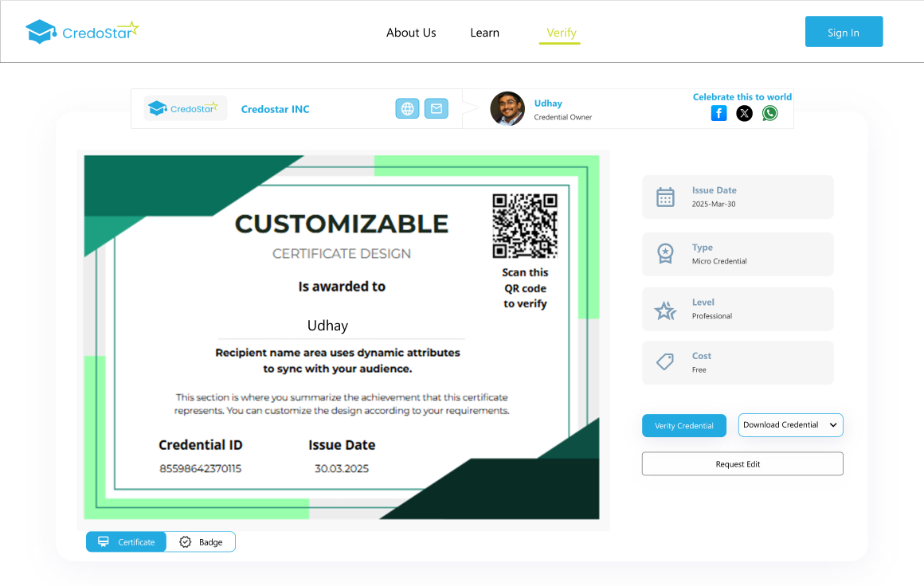Screen dimensions: 924x586
Task: Go to the Learn menu item
Action: point(484,33)
